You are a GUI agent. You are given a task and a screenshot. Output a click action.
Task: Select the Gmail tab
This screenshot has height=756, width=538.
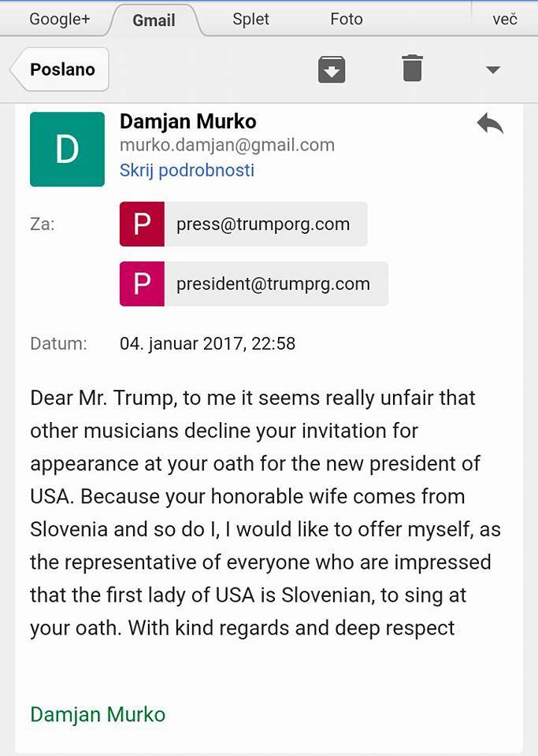coord(154,20)
